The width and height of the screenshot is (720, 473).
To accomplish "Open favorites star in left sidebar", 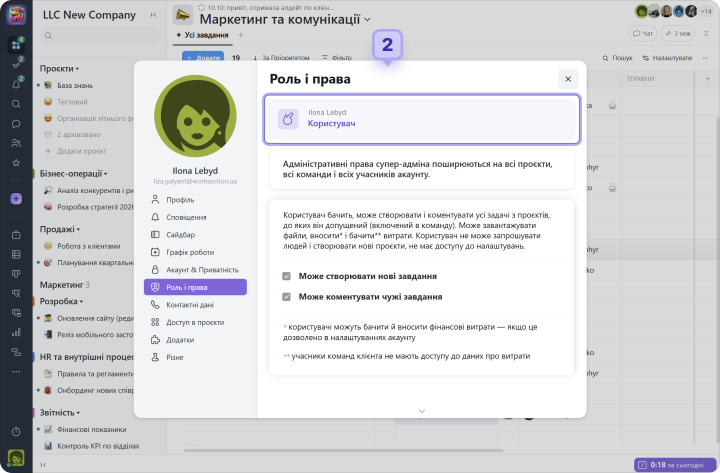I will (x=16, y=162).
